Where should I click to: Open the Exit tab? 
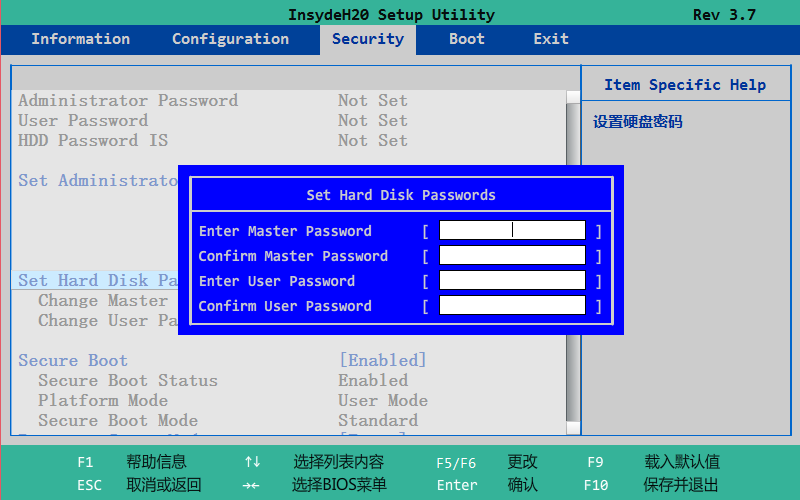click(x=551, y=39)
